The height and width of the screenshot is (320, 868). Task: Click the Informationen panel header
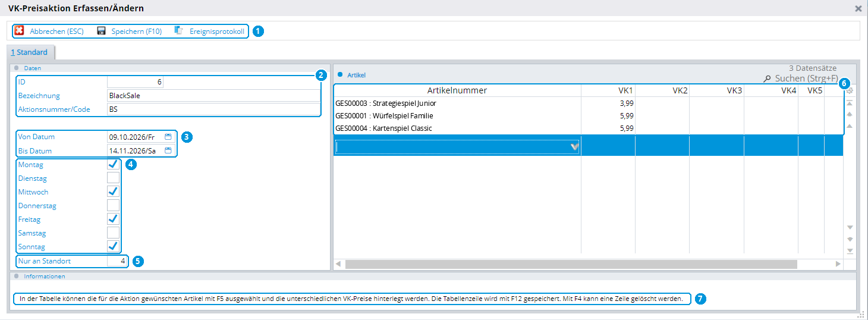[x=44, y=276]
